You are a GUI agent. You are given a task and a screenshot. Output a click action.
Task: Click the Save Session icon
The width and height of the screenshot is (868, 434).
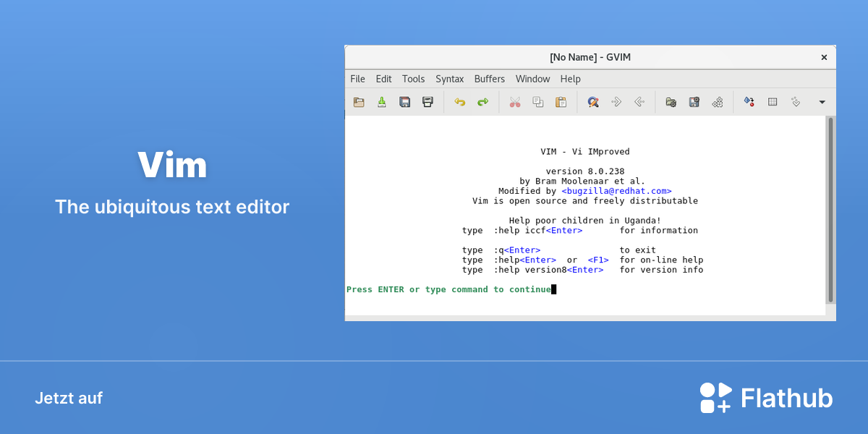[694, 102]
